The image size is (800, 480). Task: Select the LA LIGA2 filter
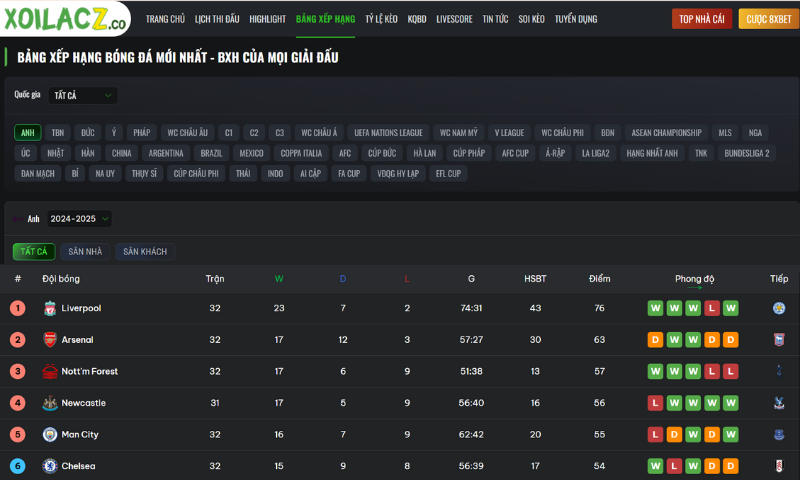595,153
